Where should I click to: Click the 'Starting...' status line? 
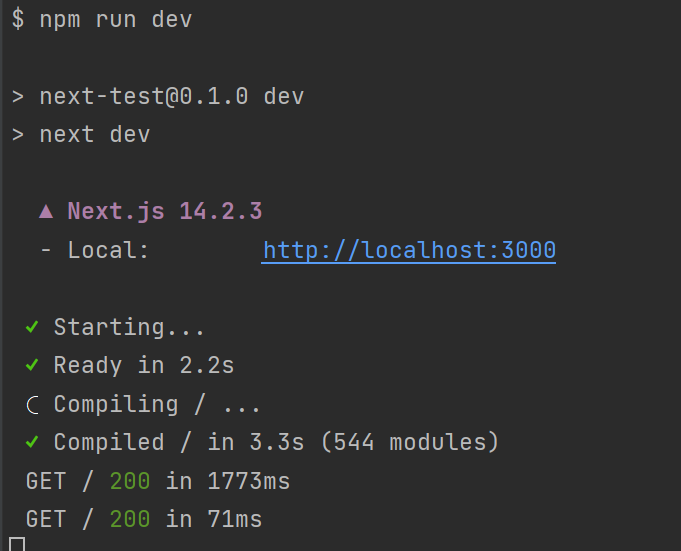coord(129,327)
